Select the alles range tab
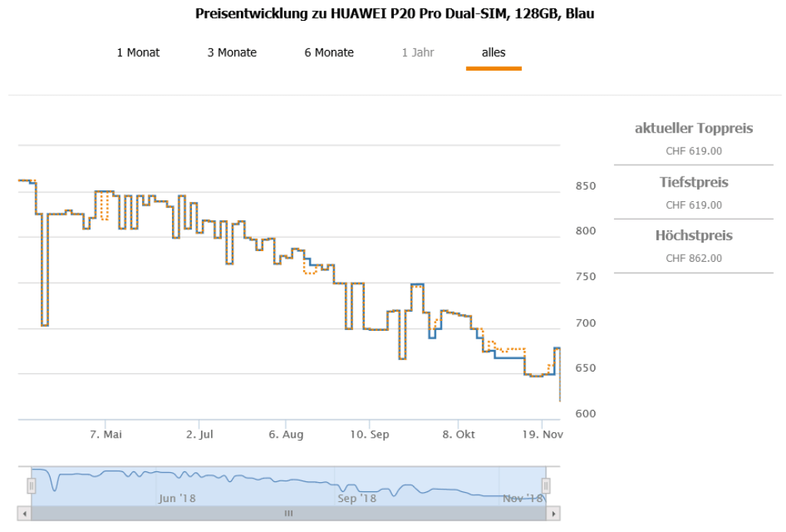The width and height of the screenshot is (786, 532). click(494, 53)
